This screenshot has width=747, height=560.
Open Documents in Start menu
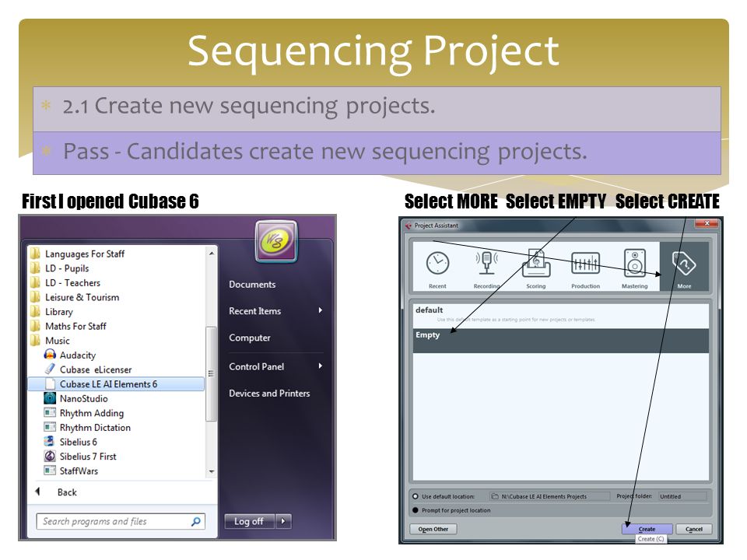pyautogui.click(x=252, y=285)
